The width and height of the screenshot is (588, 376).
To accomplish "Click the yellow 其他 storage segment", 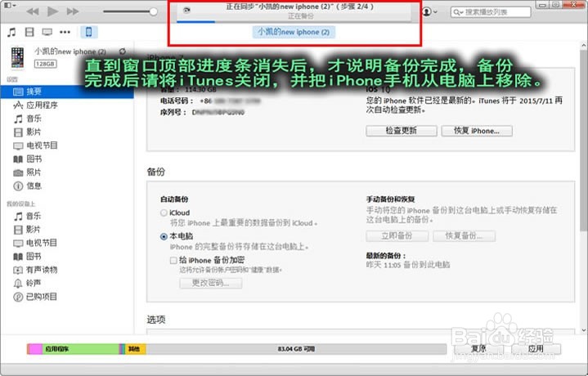I will [136, 349].
